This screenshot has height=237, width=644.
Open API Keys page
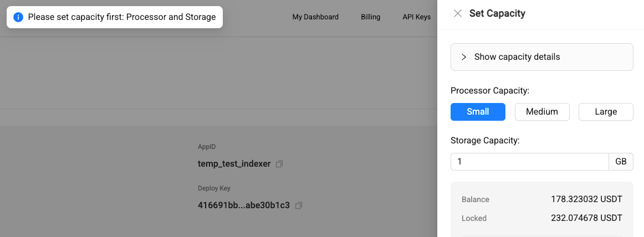coord(416,17)
